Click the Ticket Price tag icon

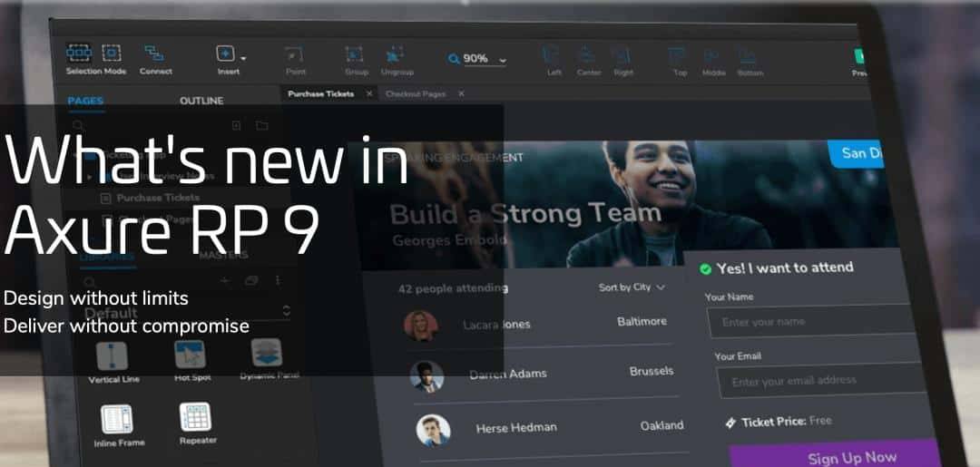(x=730, y=423)
